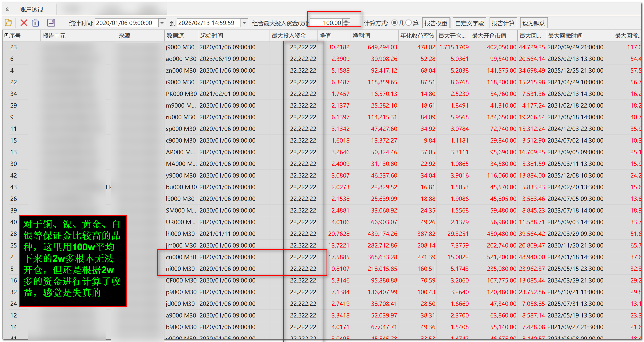Click the red X delete icon
Screen dimensions: 644x342
click(x=24, y=23)
